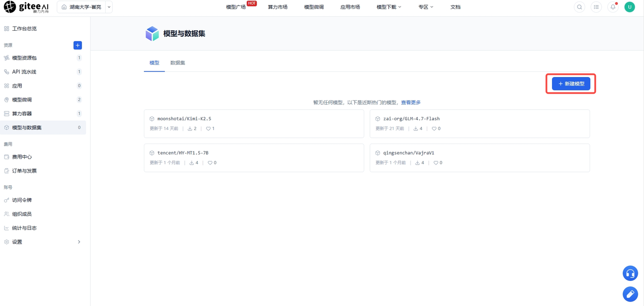Click the 模型资源包 sidebar icon

[7, 58]
